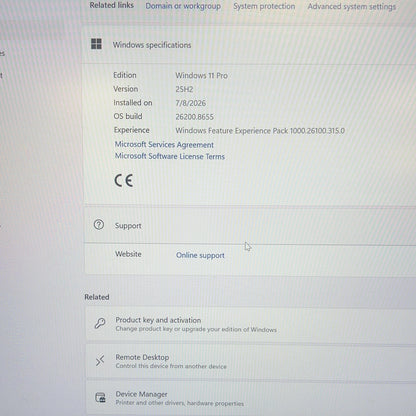Open System protection link

click(x=264, y=6)
